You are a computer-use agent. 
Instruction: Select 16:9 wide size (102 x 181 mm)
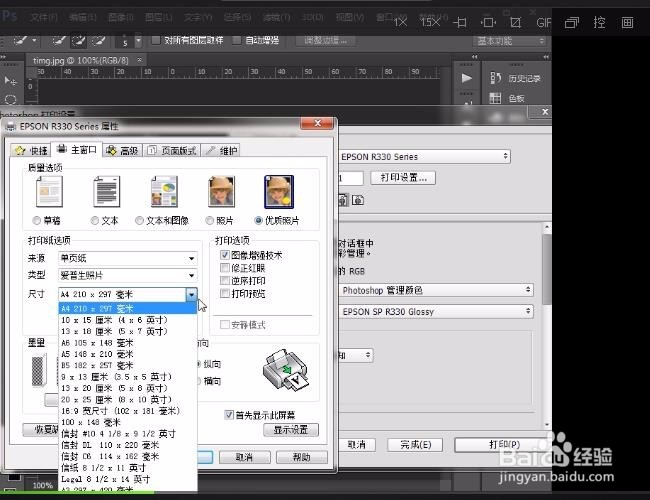[x=128, y=411]
